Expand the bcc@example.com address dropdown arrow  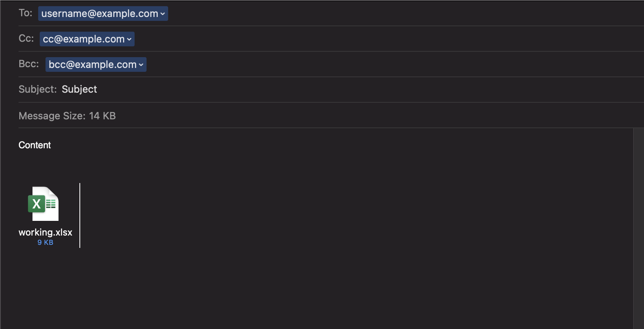pos(141,65)
